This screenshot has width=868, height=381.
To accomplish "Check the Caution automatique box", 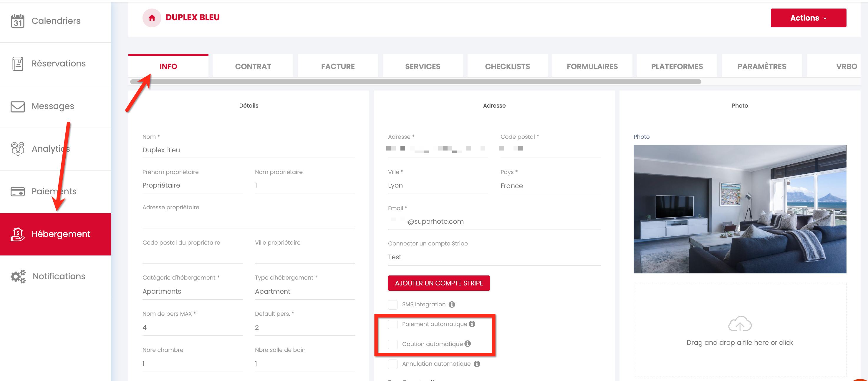I will click(x=392, y=344).
